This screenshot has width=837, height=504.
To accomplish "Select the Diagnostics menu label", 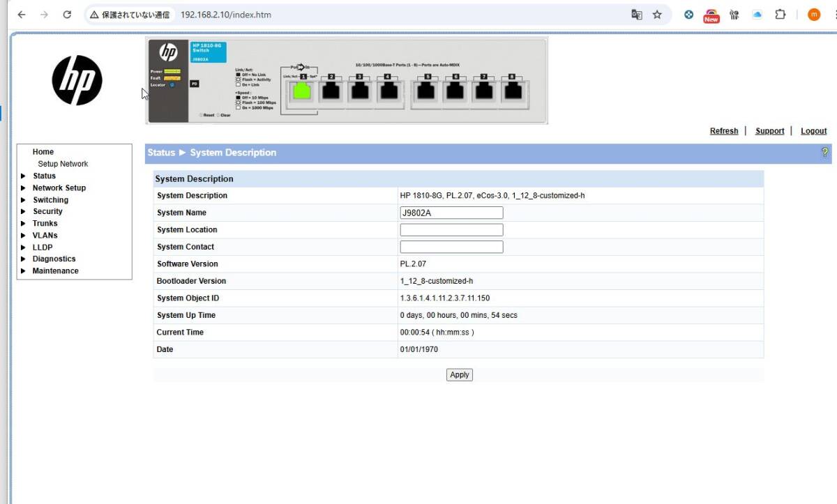I will [54, 259].
